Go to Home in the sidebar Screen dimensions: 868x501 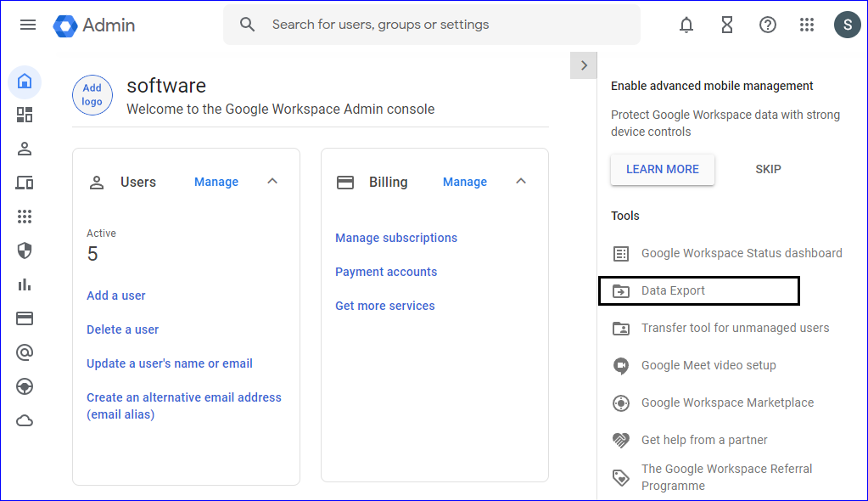coord(25,82)
